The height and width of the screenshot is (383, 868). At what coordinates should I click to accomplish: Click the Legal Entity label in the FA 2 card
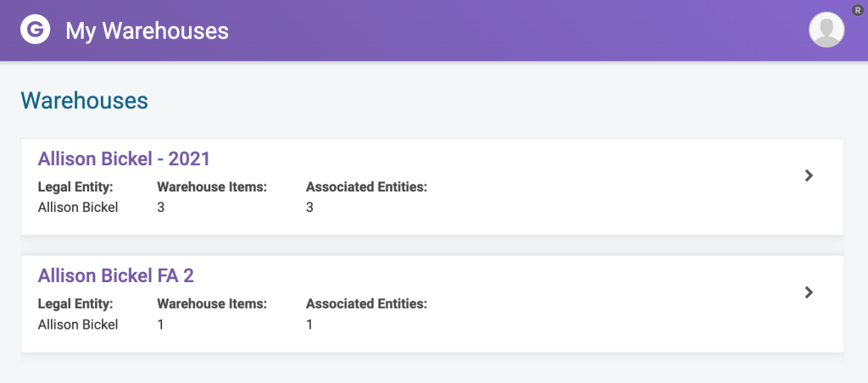pos(75,304)
